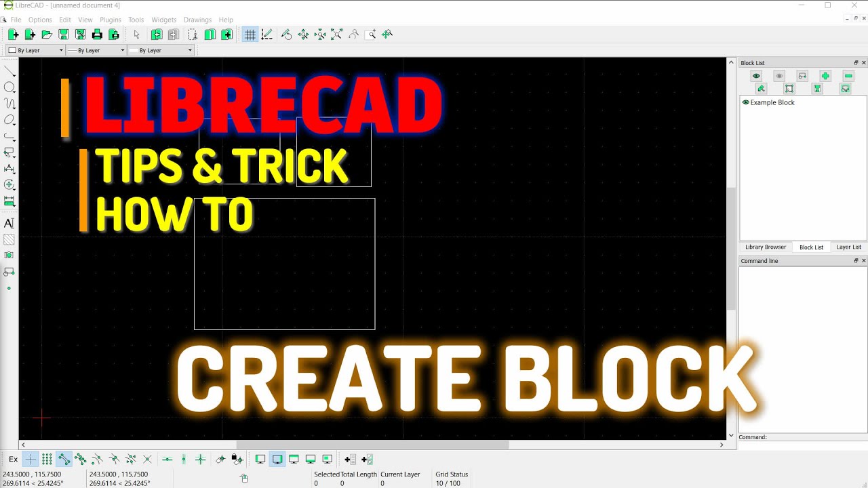Toggle Free Snap crosshair icon

tap(31, 460)
